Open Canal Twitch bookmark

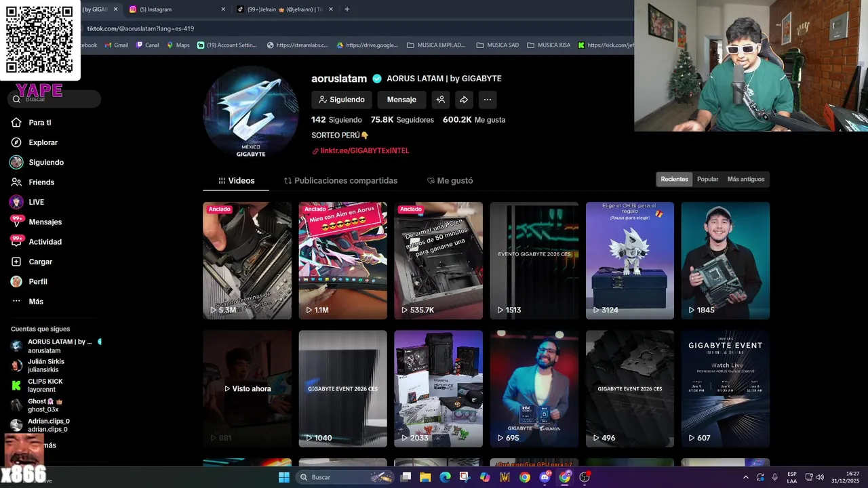click(147, 45)
